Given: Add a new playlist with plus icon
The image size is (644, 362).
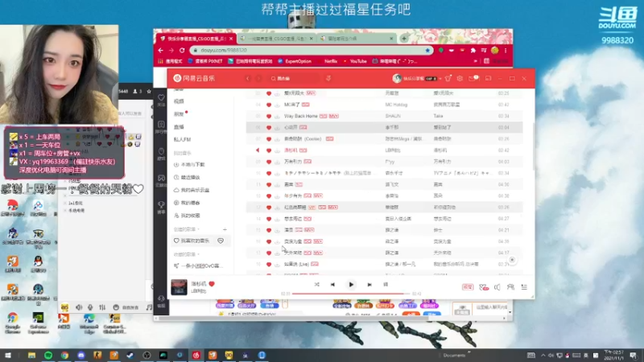Looking at the screenshot, I should point(225,229).
